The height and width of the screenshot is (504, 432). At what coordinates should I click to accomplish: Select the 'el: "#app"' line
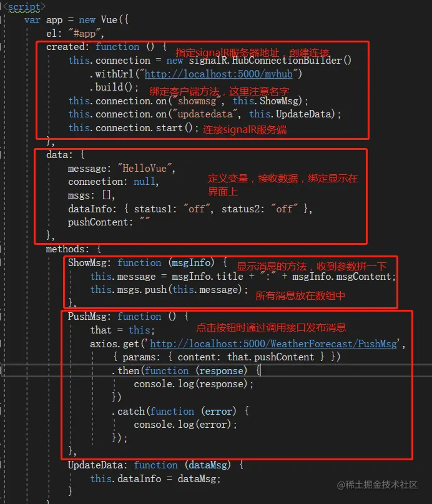(75, 34)
